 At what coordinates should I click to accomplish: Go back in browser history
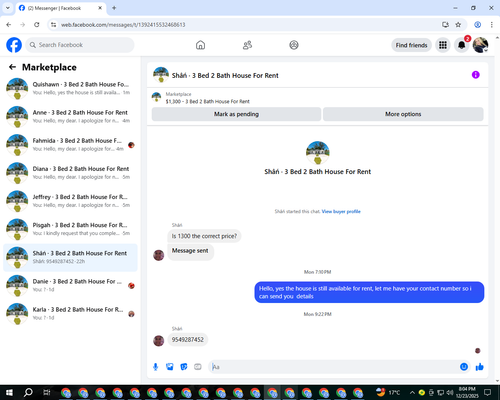[x=9, y=25]
